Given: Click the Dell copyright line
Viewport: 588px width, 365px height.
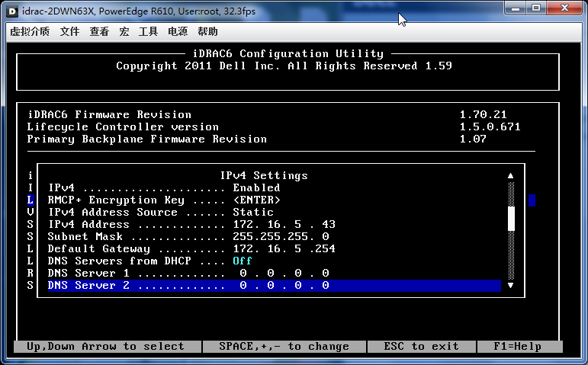Looking at the screenshot, I should (284, 66).
